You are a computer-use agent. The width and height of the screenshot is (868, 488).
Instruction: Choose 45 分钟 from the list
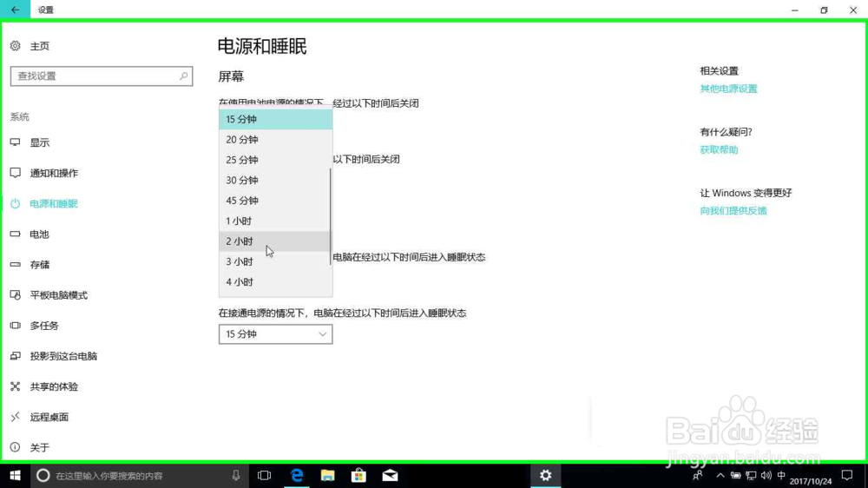pos(275,201)
